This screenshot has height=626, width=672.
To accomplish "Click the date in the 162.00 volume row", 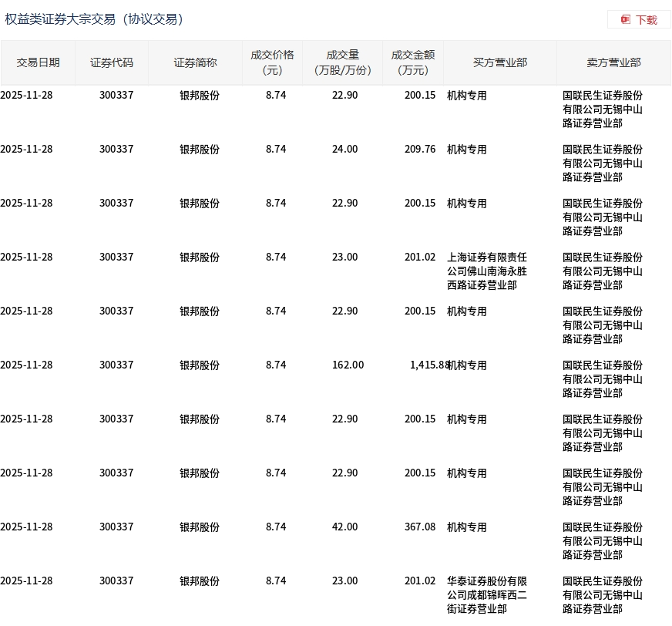I will pos(26,365).
